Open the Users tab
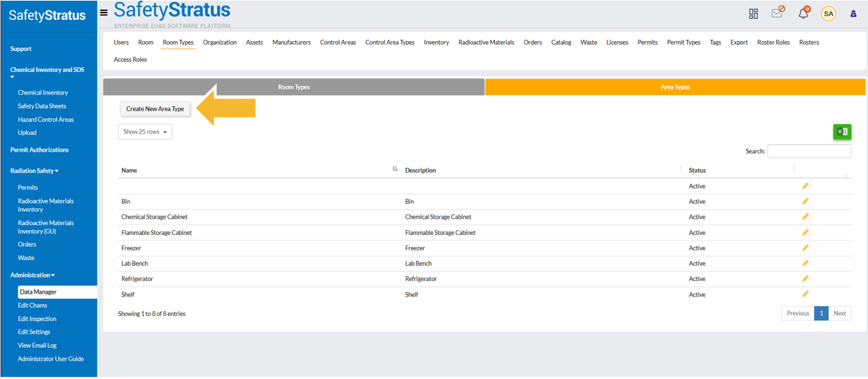The height and width of the screenshot is (379, 868). click(121, 42)
